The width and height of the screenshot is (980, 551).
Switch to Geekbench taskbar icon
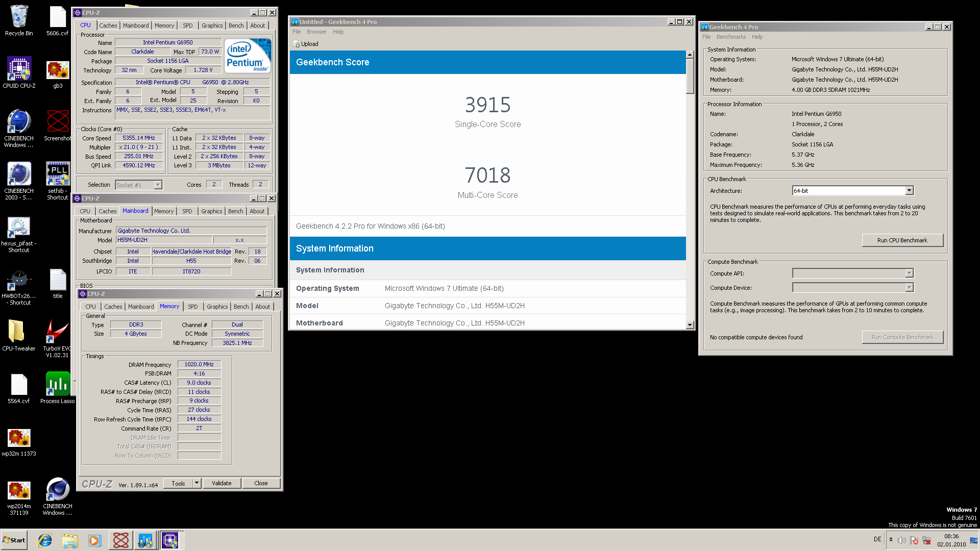click(145, 540)
